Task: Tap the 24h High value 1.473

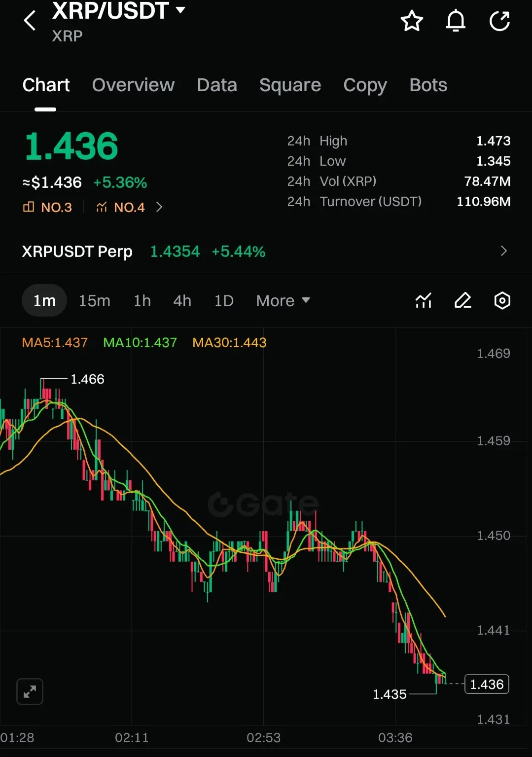Action: [x=493, y=141]
